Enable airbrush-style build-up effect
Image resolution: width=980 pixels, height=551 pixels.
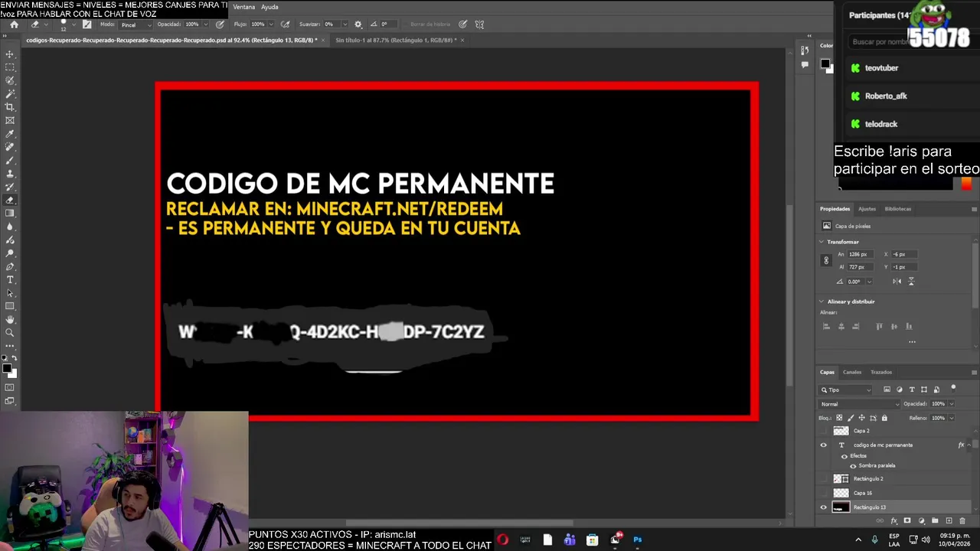coord(284,24)
